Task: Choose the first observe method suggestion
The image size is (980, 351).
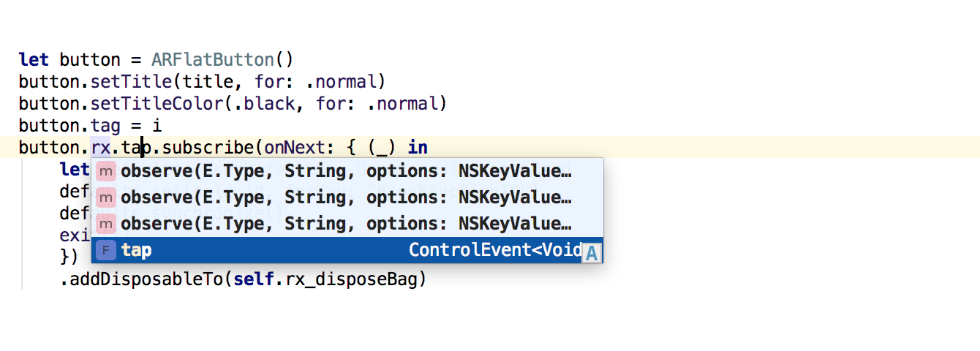Action: [347, 171]
